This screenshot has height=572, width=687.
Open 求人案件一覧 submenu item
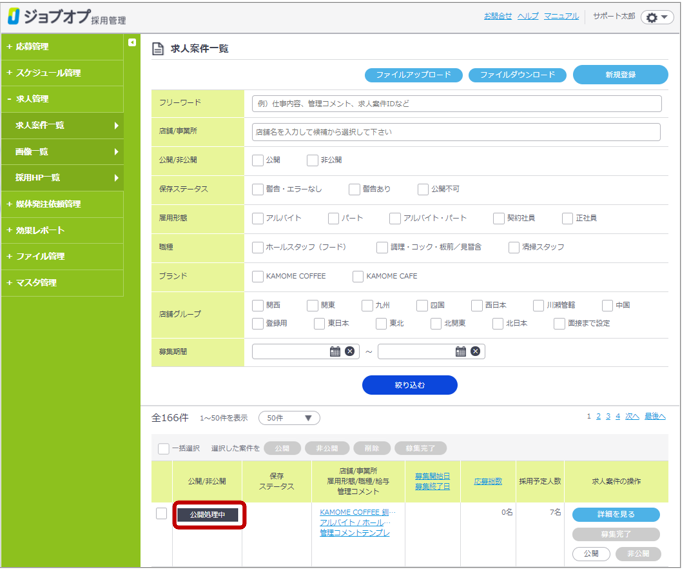[x=62, y=125]
